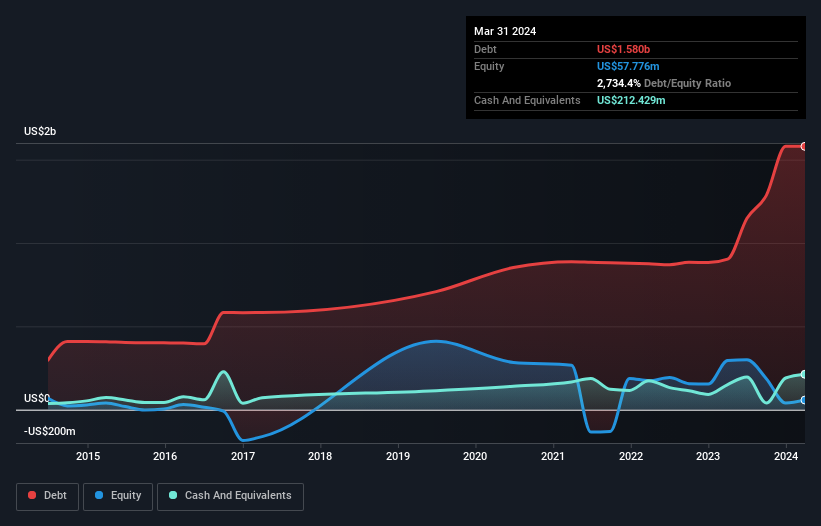Click the Mar 31 2024 tooltip date
This screenshot has height=526, width=821.
505,31
